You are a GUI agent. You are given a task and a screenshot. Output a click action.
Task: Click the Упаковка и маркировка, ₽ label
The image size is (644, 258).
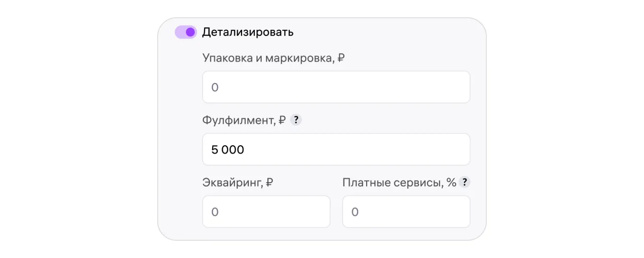(x=273, y=59)
